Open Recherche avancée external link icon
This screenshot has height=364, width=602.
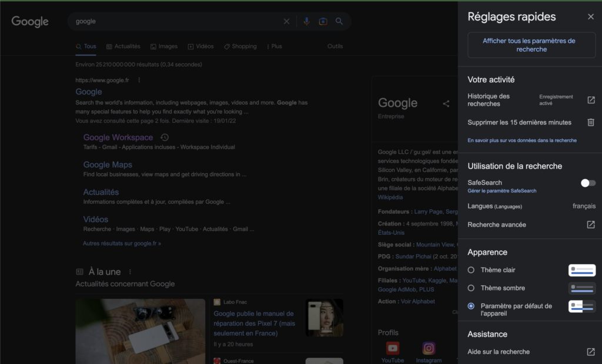point(591,225)
